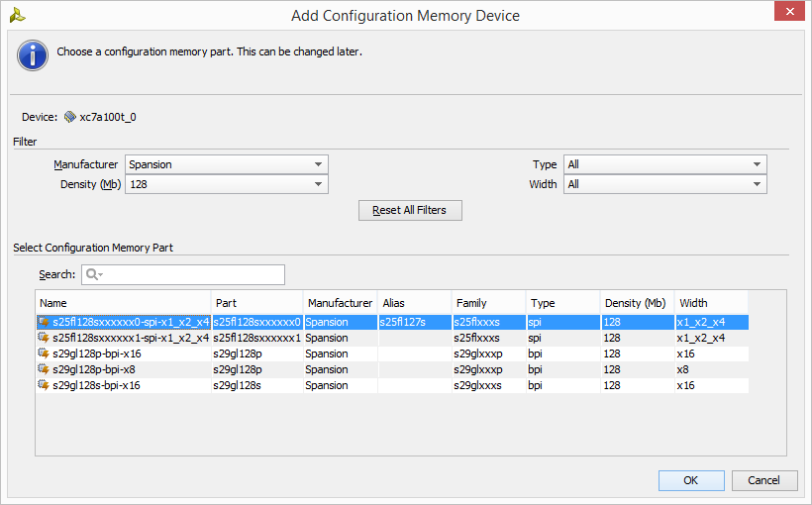
Task: Click xc7a100t_0 device name text
Action: [108, 117]
